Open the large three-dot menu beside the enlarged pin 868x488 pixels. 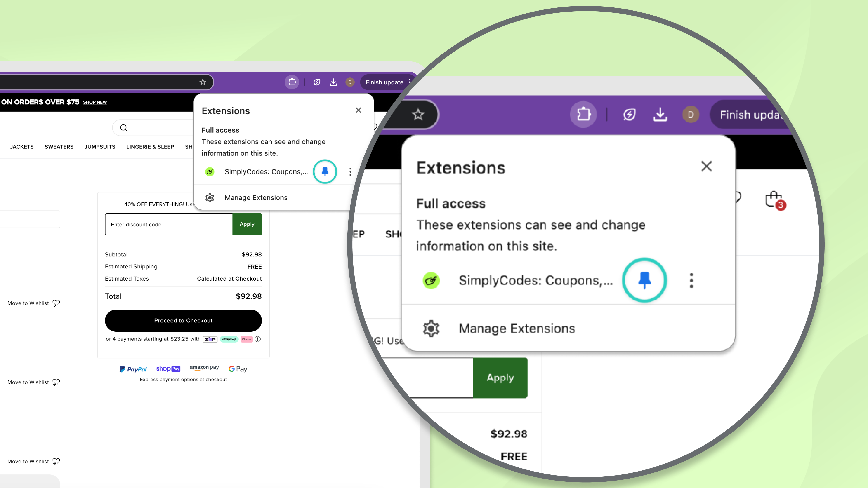click(691, 280)
